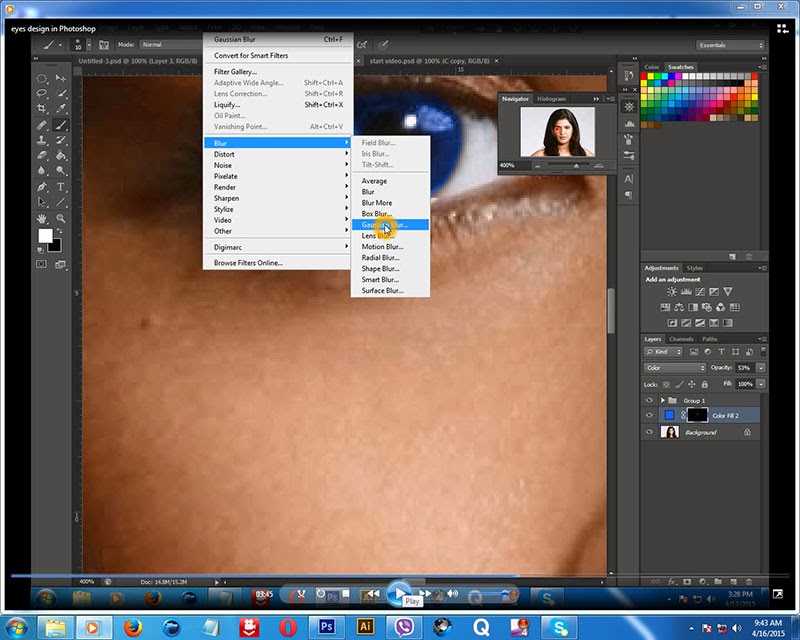800x640 pixels.
Task: Click the Navigator image thumbnail
Action: point(557,132)
